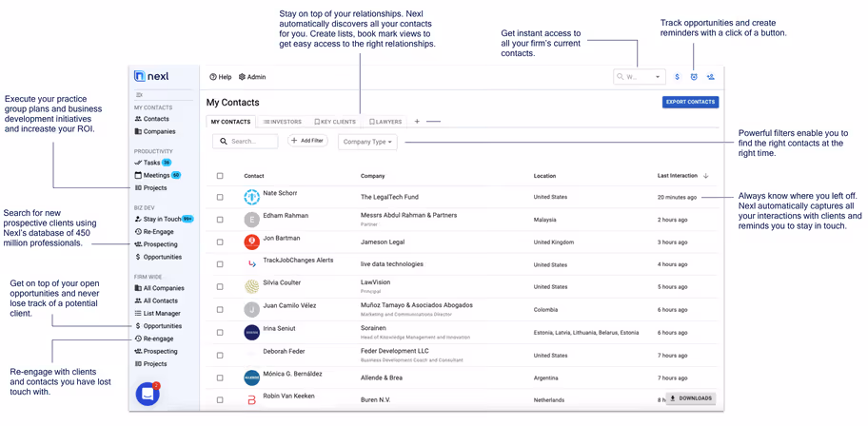Create a reminder with alarm clock icon

(694, 77)
